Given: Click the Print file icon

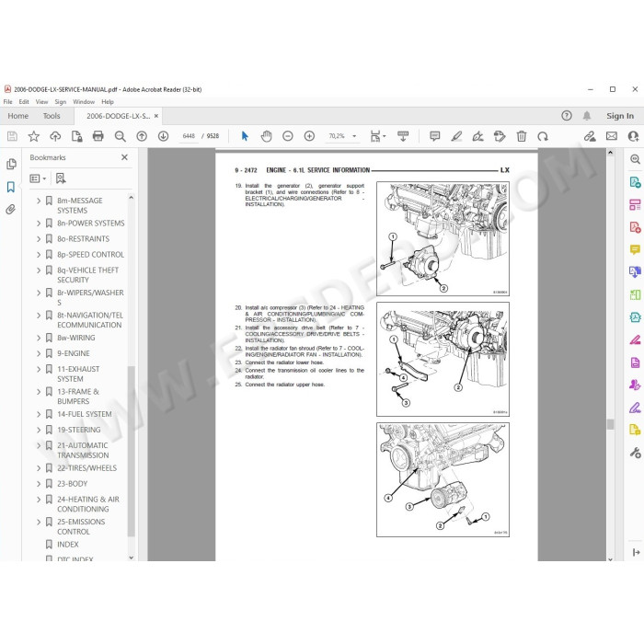Looking at the screenshot, I should [x=98, y=136].
